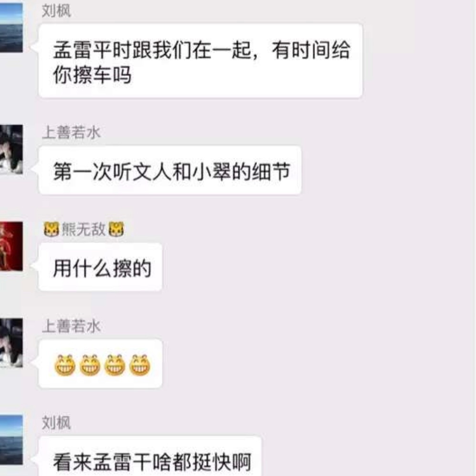Select the message 看来孟雷干啥都挺快啊
The image size is (476, 476).
tap(150, 456)
